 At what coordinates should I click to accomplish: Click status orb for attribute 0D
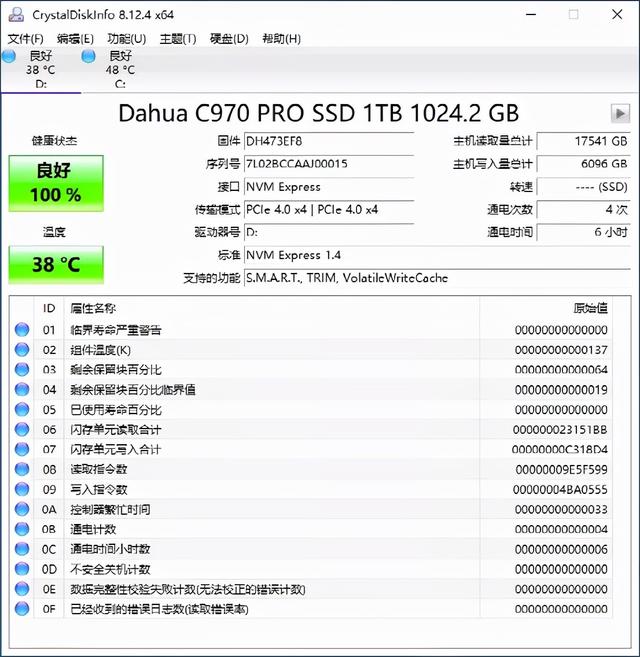(x=22, y=569)
